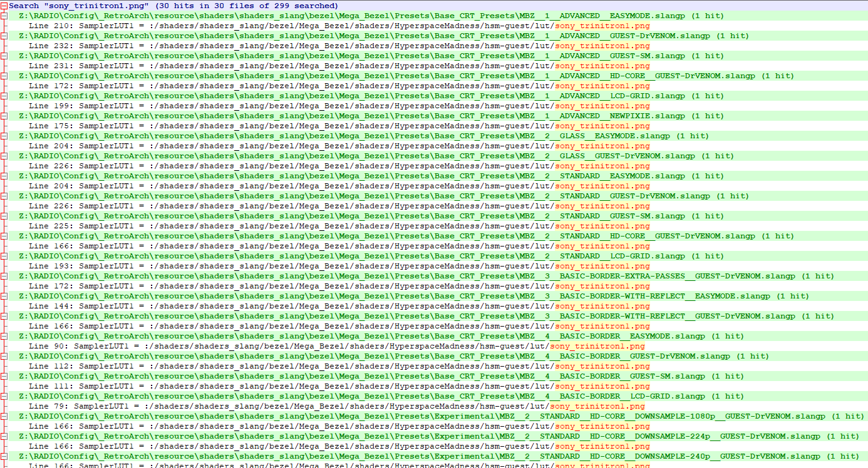Select the search summary text "30 hits in 30 files"
Viewport: 868px width, 468px height.
(207, 6)
